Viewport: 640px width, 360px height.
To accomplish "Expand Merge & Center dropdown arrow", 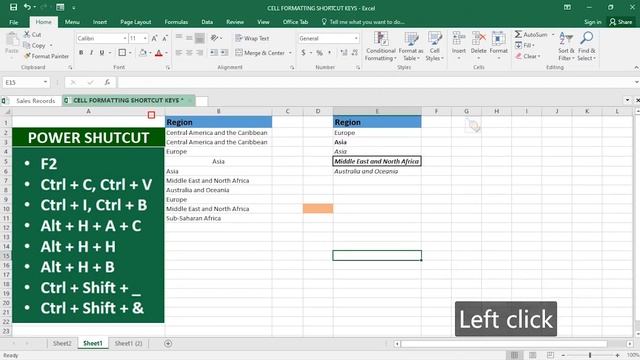I will tap(290, 53).
